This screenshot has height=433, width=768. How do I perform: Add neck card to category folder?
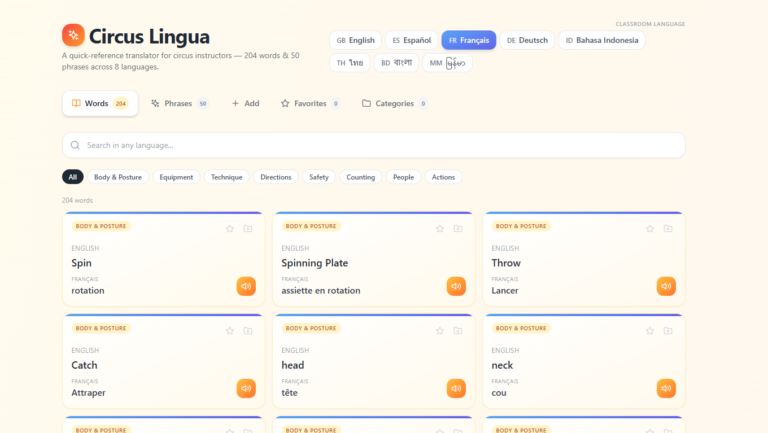click(668, 331)
